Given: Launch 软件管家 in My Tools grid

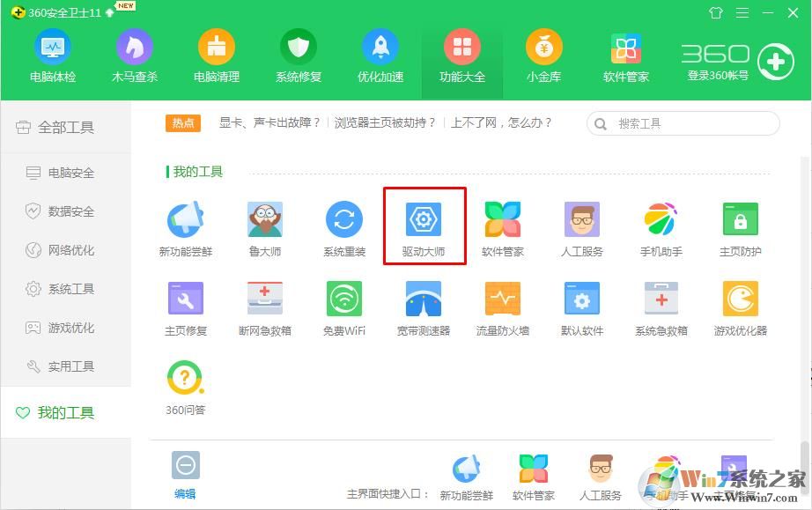Looking at the screenshot, I should click(503, 228).
